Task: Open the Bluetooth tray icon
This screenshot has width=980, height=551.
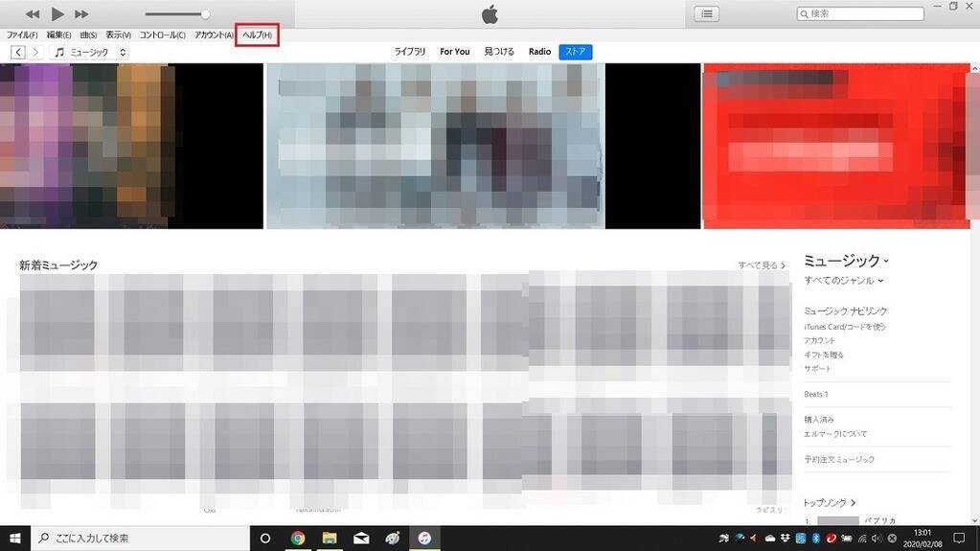Action: coord(815,539)
